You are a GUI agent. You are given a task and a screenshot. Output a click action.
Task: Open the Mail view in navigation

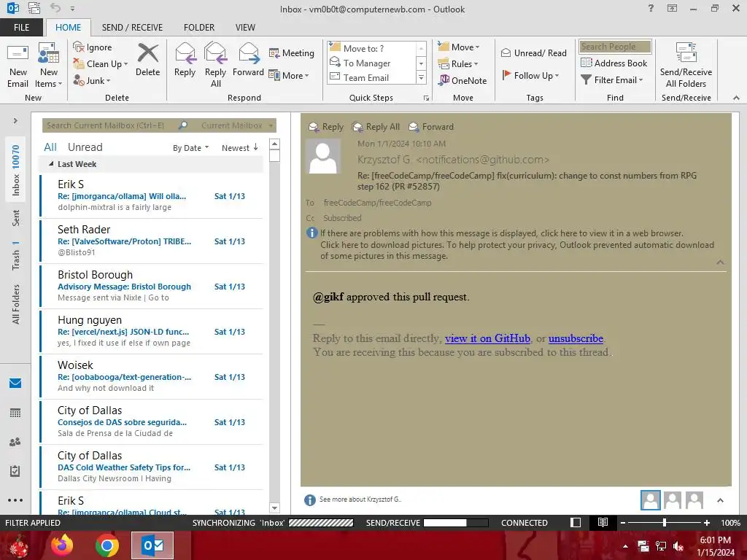pyautogui.click(x=15, y=384)
